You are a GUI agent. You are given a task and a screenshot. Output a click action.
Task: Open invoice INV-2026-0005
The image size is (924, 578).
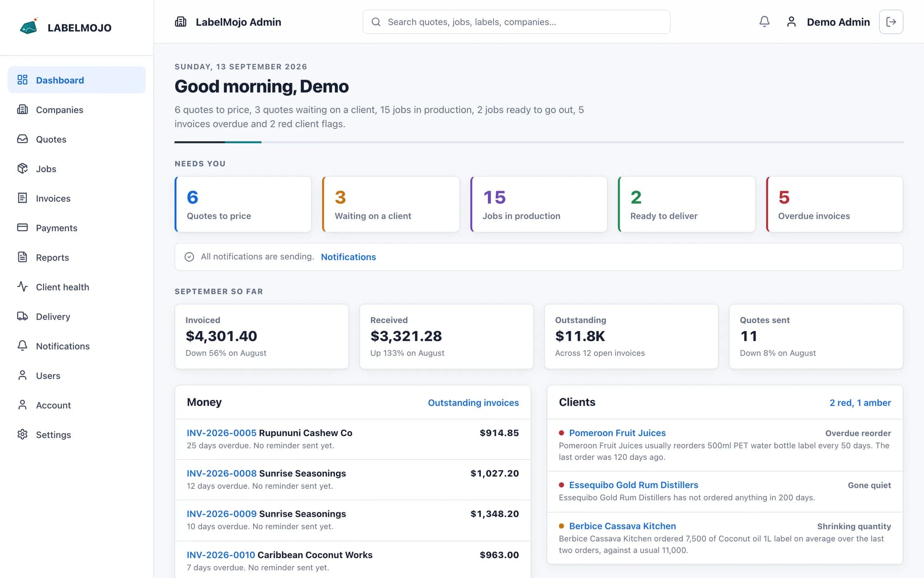221,433
